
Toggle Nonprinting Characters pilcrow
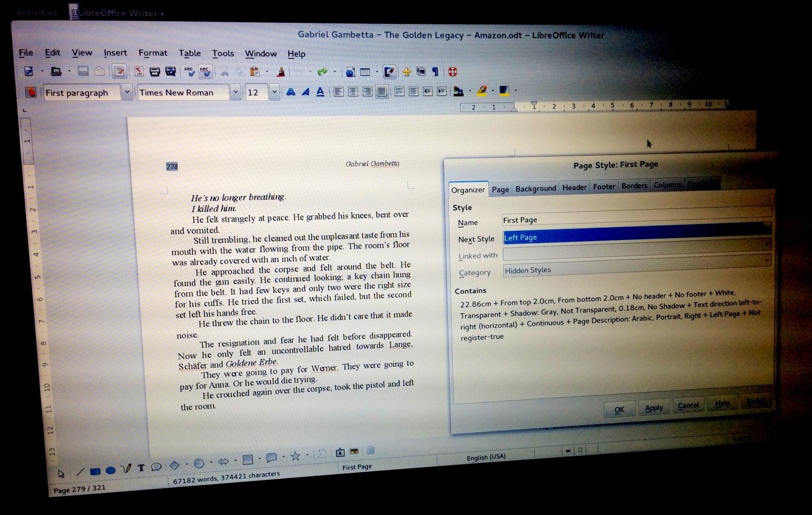tap(435, 72)
